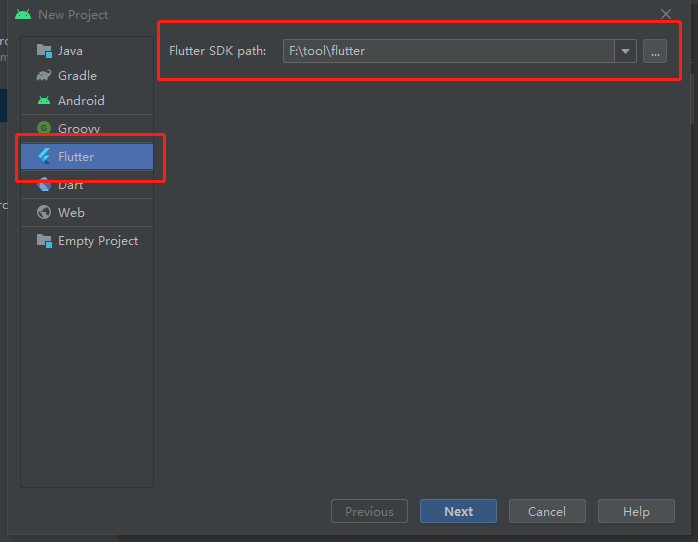The height and width of the screenshot is (542, 698).
Task: Choose the Gradle project type
Action: 87,76
